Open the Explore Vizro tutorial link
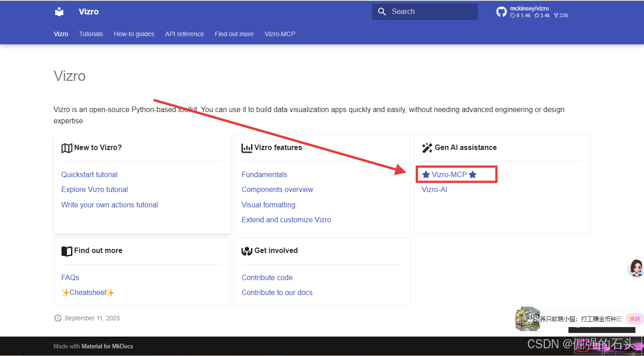Screen dimensions: 644x356 point(95,189)
